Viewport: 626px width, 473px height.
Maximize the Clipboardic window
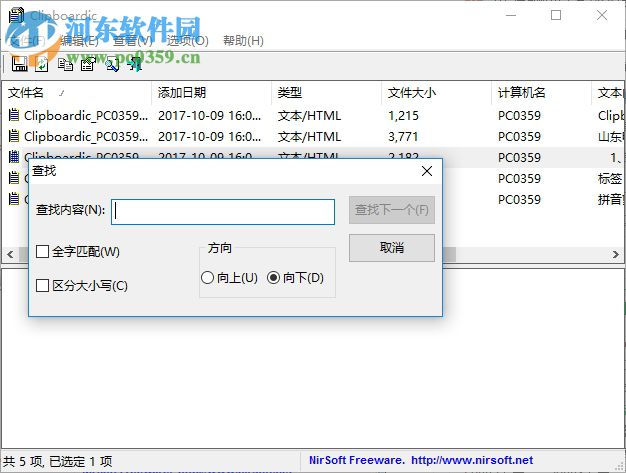(556, 15)
